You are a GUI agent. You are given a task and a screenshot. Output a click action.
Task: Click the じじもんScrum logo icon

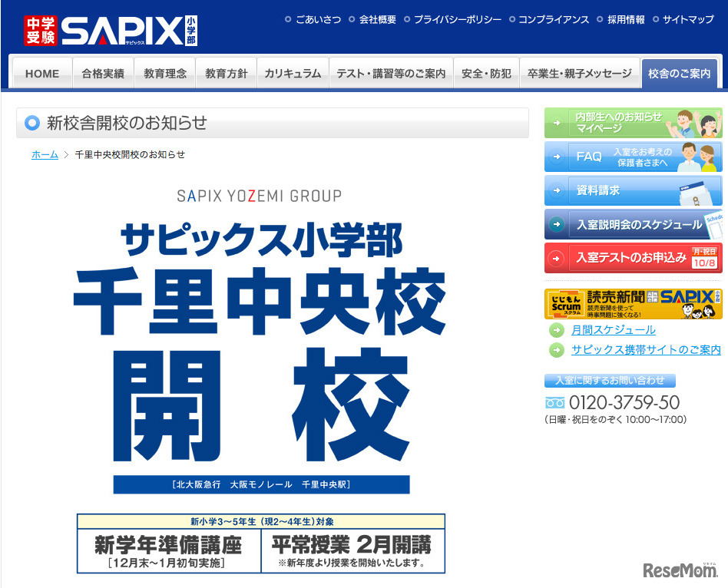tap(565, 304)
